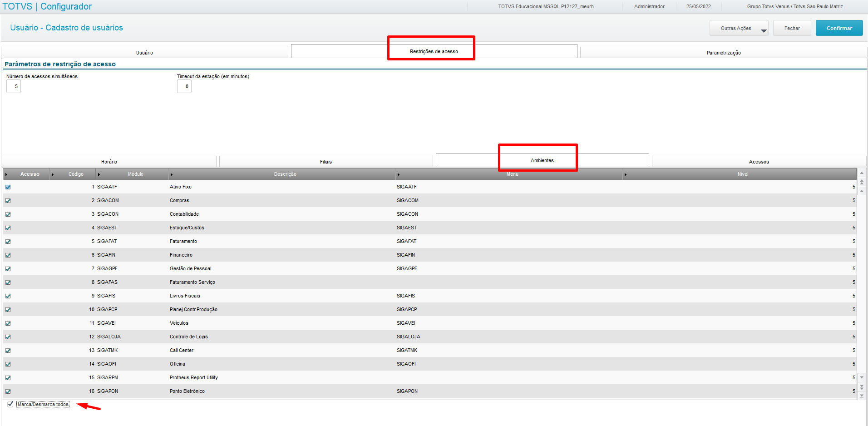868x426 pixels.
Task: Toggle access checkbox for SIGAEST row
Action: click(8, 228)
